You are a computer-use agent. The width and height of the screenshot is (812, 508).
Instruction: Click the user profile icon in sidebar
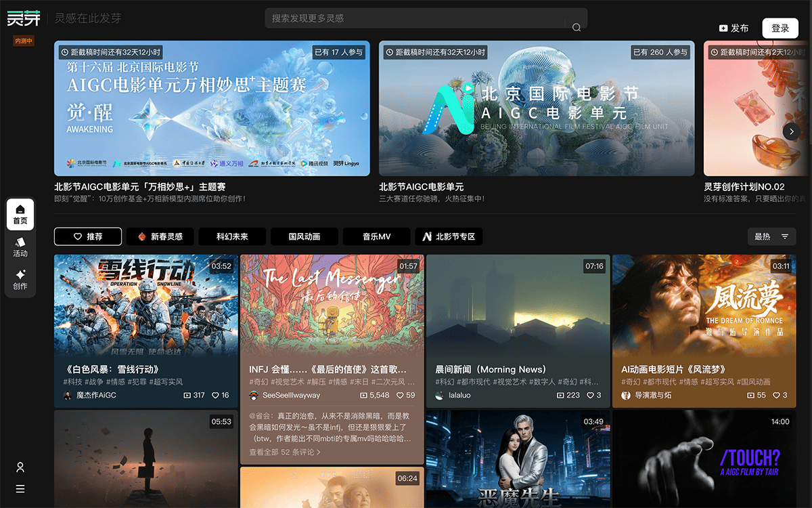click(x=20, y=467)
